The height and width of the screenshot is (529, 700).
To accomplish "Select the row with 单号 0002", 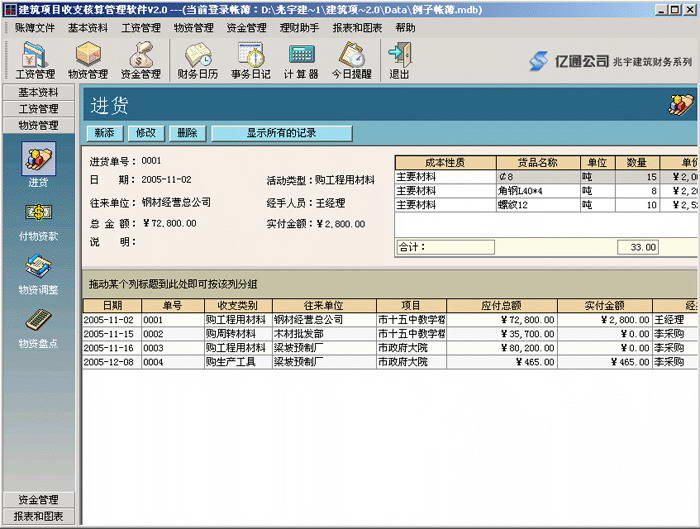I will 389,334.
